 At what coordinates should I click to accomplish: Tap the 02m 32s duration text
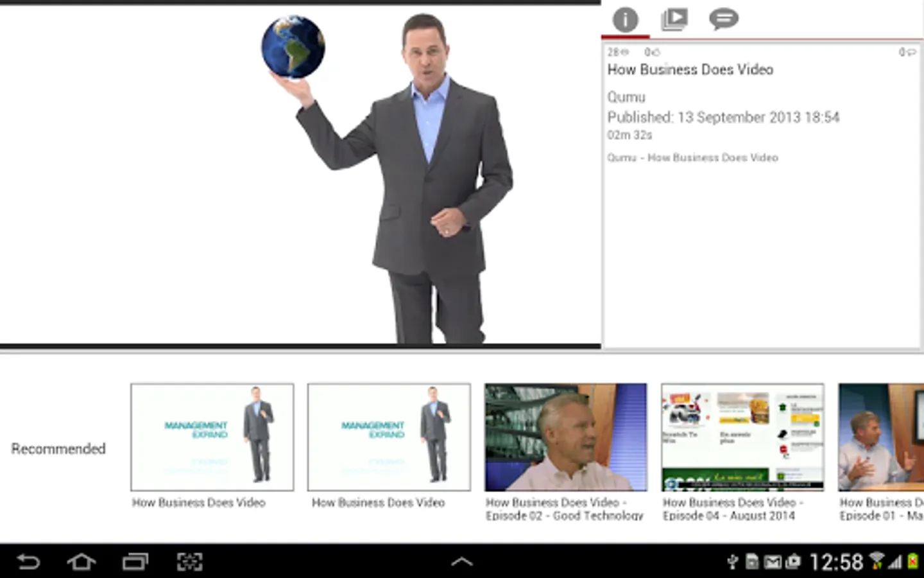pyautogui.click(x=629, y=136)
